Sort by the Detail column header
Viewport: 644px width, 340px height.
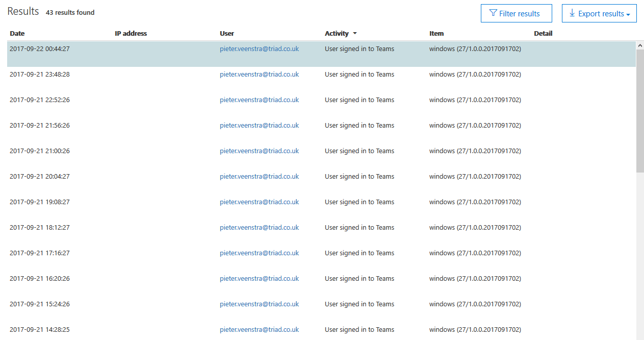pyautogui.click(x=543, y=34)
